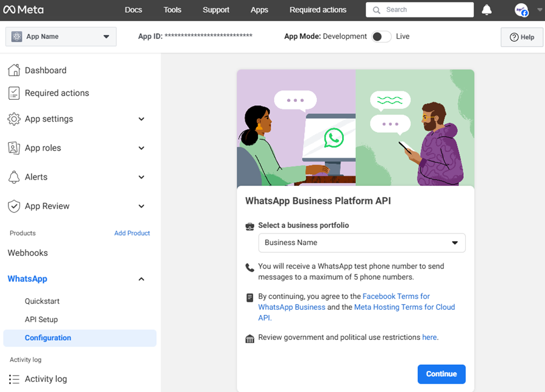
Task: Click the App roles badge icon
Action: [14, 148]
